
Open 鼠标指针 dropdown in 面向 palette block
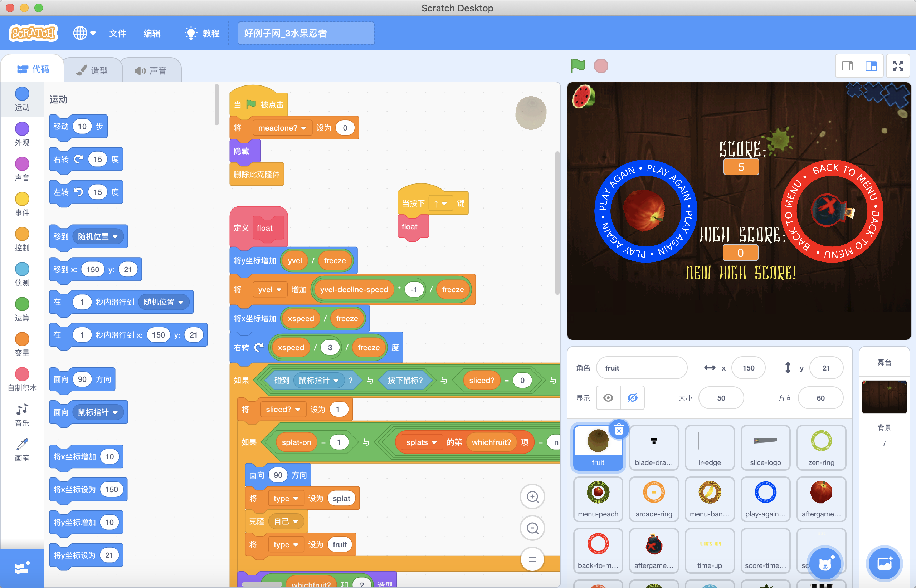click(98, 412)
